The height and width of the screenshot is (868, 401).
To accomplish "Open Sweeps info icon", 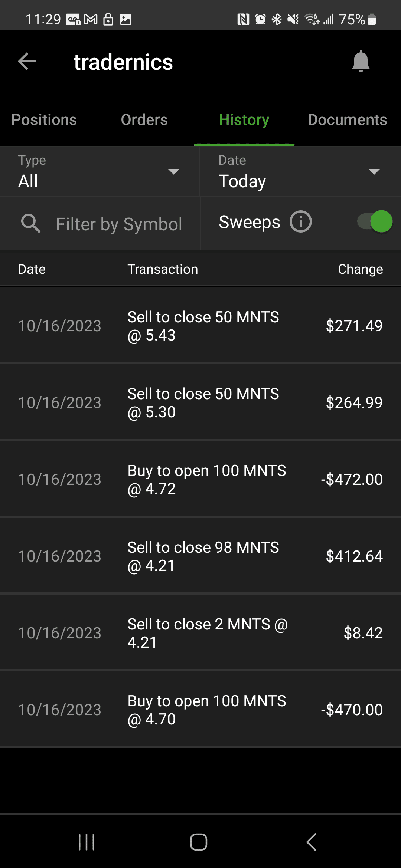I will tap(300, 222).
